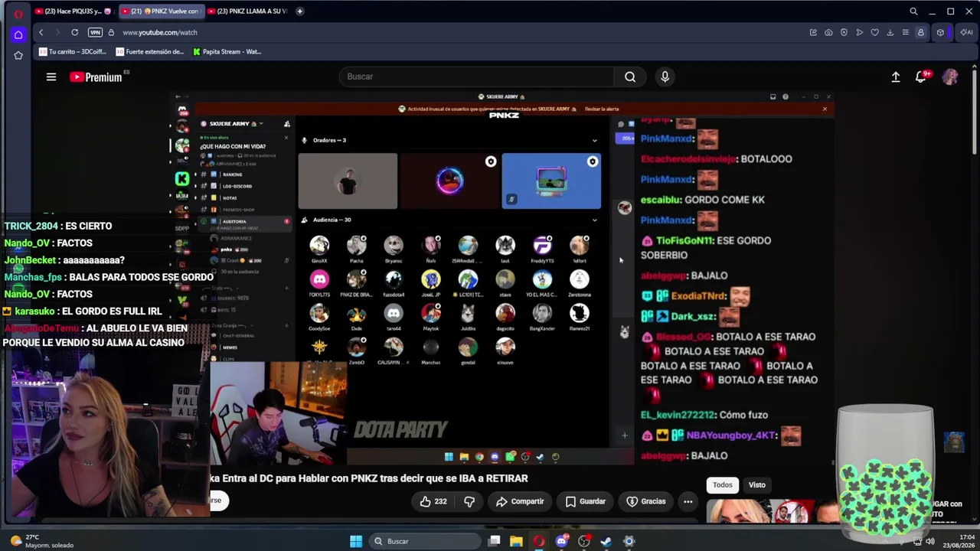Open SKUERE ARMY server dropdown

pos(235,123)
